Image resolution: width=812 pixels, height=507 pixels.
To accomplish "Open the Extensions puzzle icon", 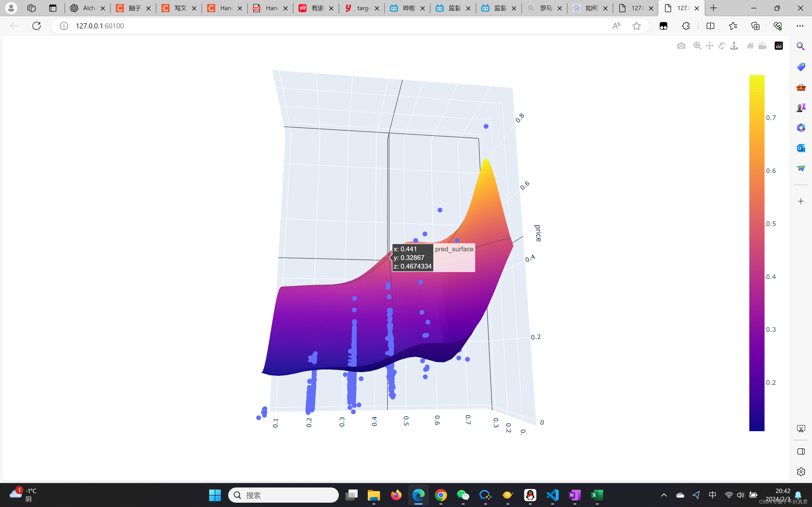I will [686, 26].
